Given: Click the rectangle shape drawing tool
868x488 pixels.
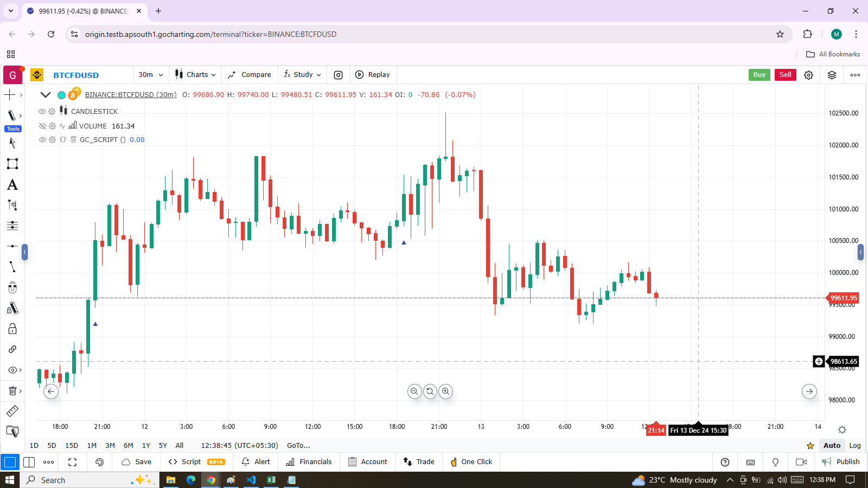Looking at the screenshot, I should [x=12, y=164].
